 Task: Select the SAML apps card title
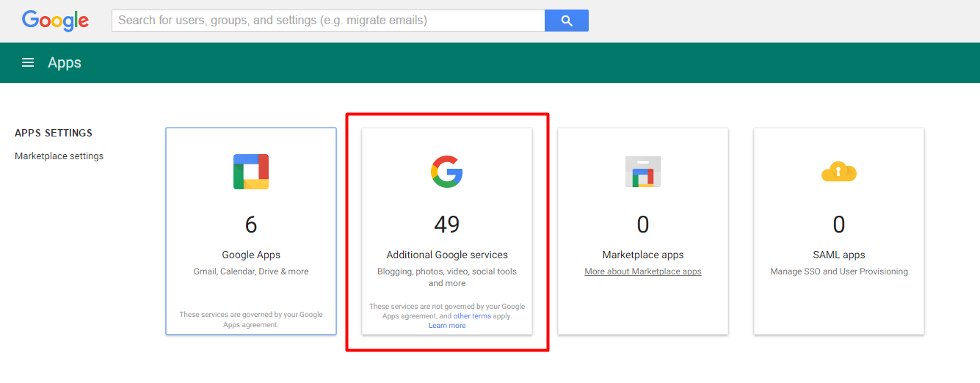tap(839, 255)
